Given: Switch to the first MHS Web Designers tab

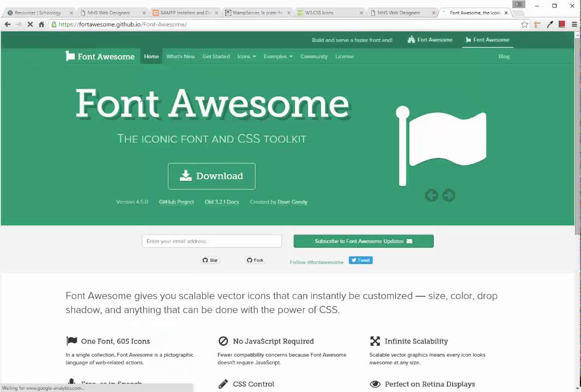Looking at the screenshot, I should coord(109,13).
